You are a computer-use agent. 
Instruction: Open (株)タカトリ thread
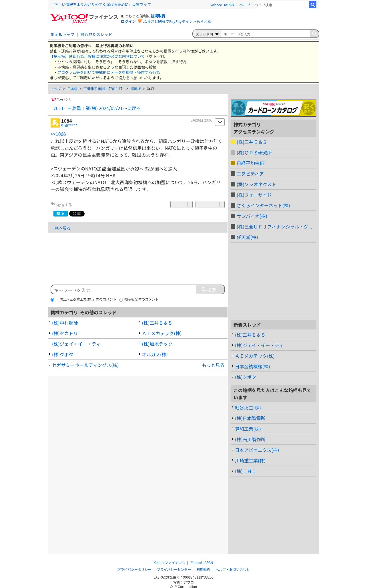tap(65, 333)
